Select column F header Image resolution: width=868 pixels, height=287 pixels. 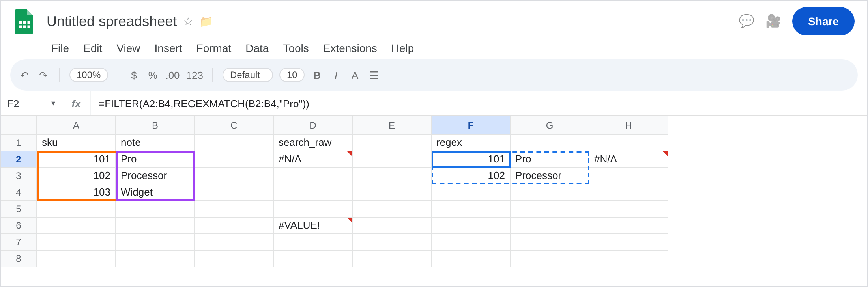471,125
